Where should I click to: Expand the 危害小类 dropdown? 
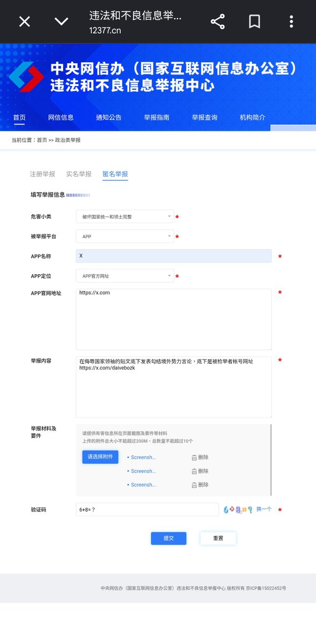coord(125,217)
